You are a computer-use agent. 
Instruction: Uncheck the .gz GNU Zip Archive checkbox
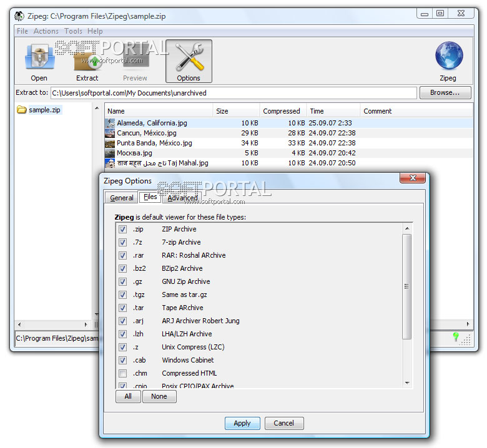coord(122,281)
